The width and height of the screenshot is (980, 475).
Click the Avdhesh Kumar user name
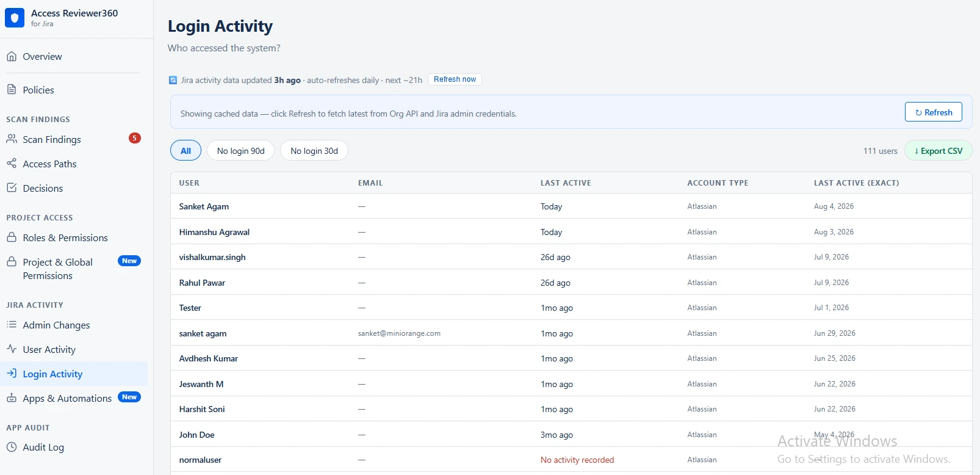pos(209,358)
